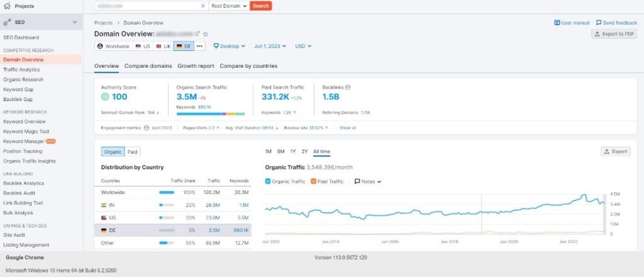Switch to the Overview tab
Screen dimensions: 644x277
pos(106,66)
